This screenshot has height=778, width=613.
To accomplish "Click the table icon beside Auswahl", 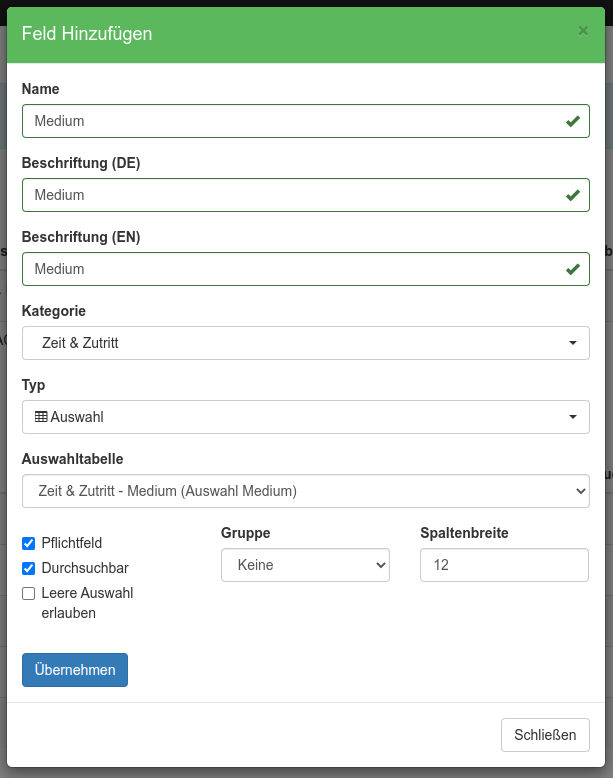I will point(41,417).
